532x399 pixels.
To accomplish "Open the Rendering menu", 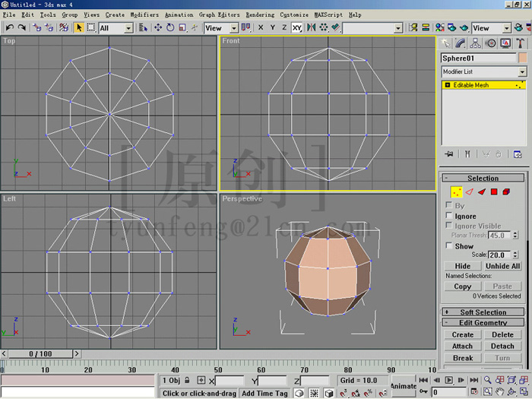I will (x=260, y=14).
